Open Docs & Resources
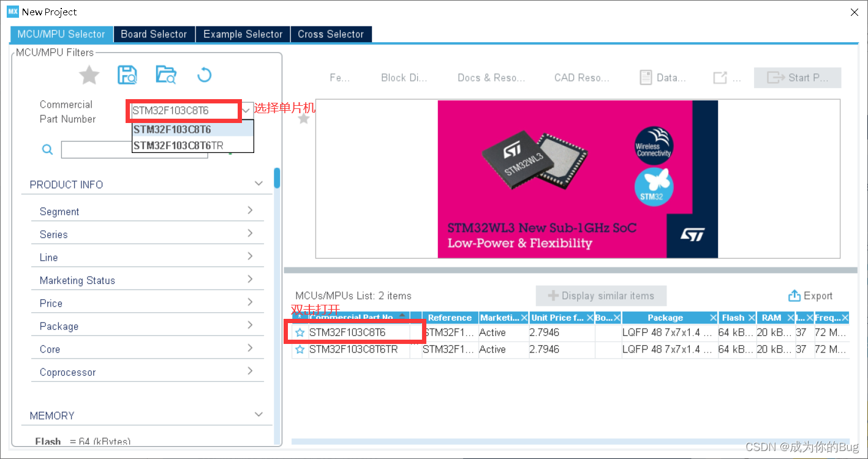 [x=491, y=78]
